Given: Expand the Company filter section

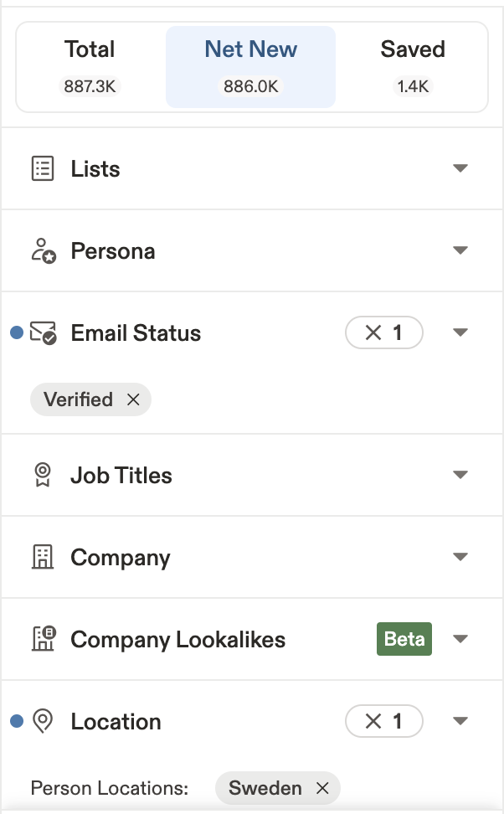Looking at the screenshot, I should [x=460, y=557].
